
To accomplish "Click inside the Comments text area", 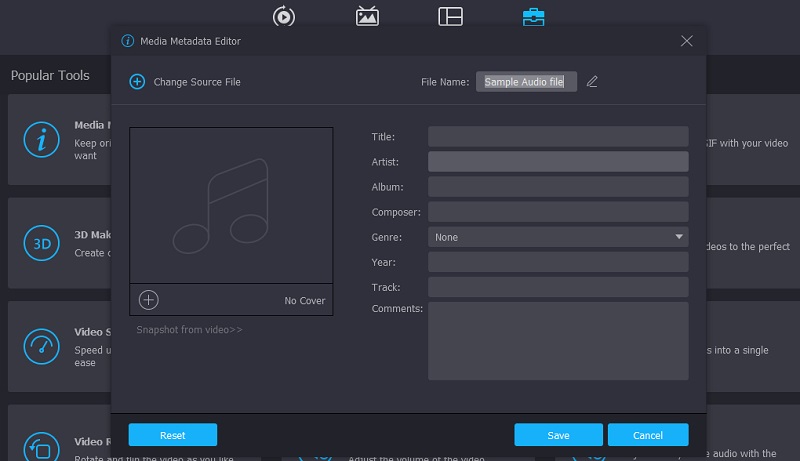I will point(557,341).
